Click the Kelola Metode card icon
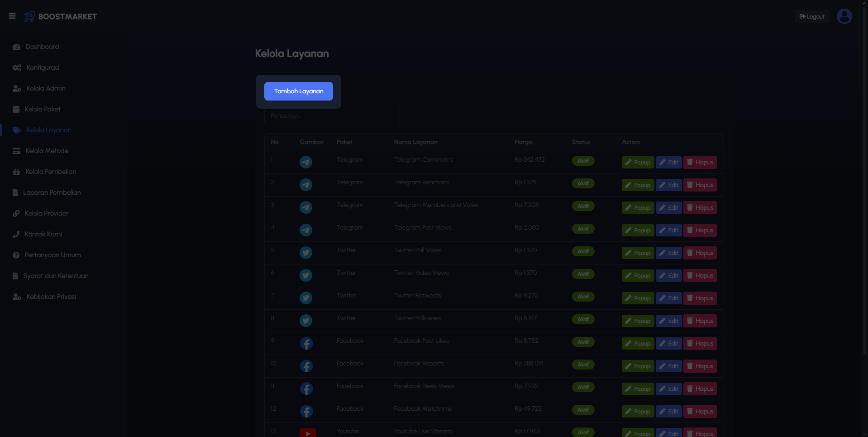 coord(16,151)
